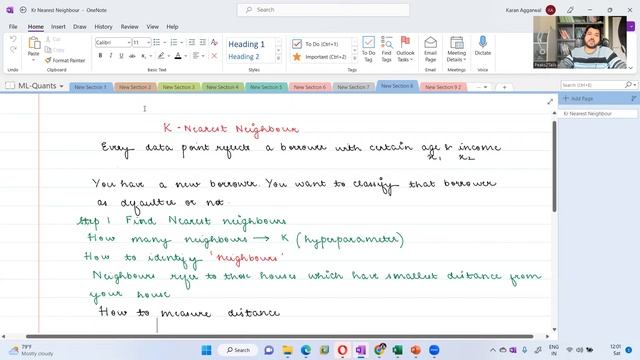Open Windows Start menu

(207, 350)
